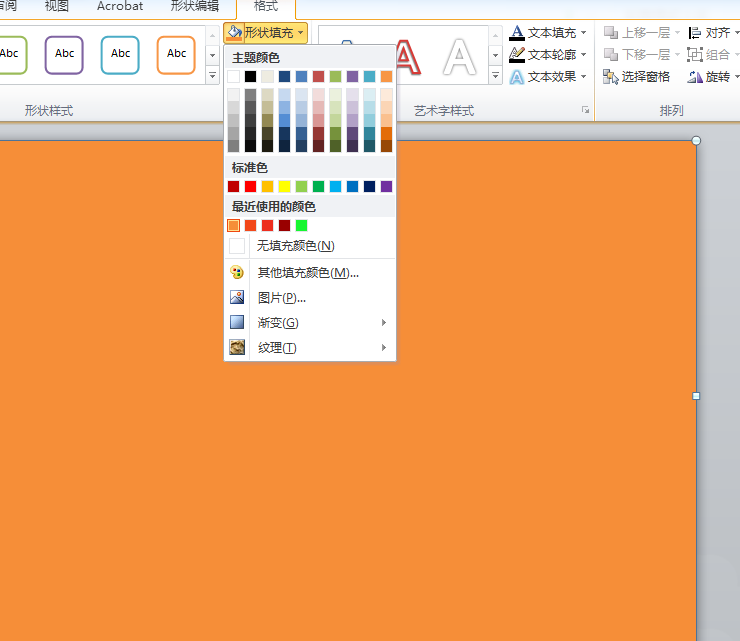Viewport: 740px width, 641px height.
Task: Open the 选择窗格 selection pane icon
Action: coord(611,77)
